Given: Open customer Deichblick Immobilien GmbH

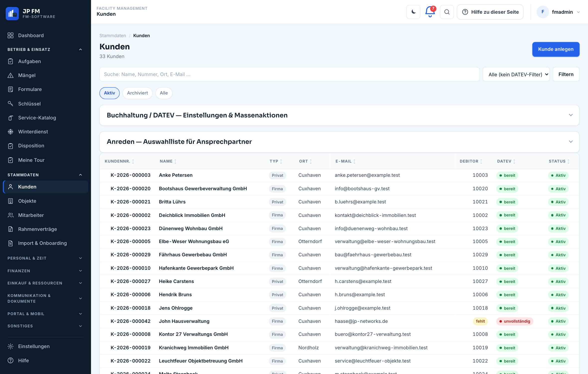Looking at the screenshot, I should point(192,215).
